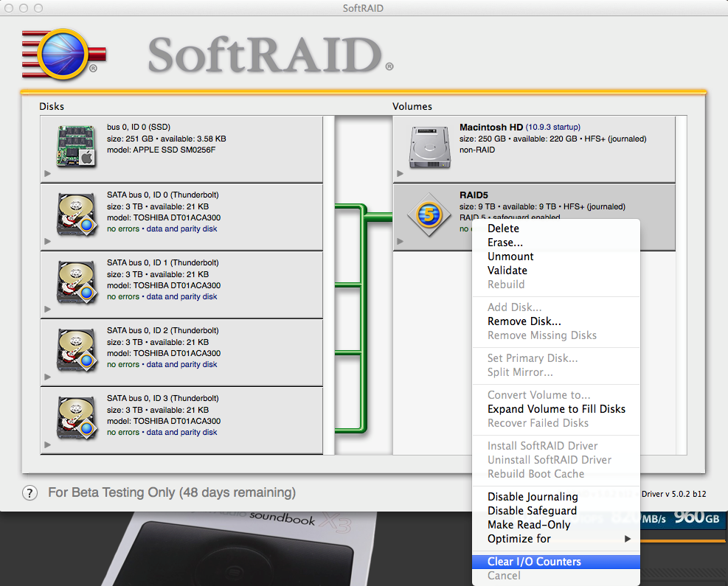Screen dimensions: 728x586
Task: Click the RAID5 volume diamond icon
Action: (429, 215)
